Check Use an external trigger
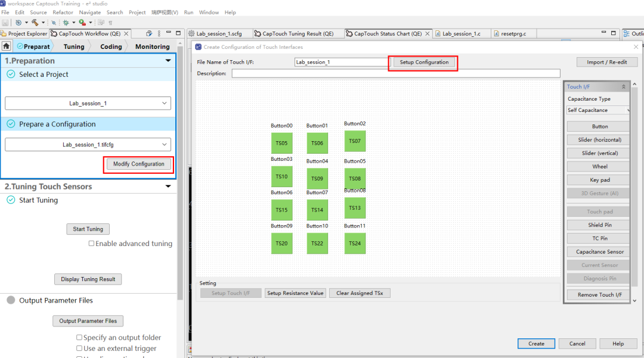The height and width of the screenshot is (358, 644). 79,348
